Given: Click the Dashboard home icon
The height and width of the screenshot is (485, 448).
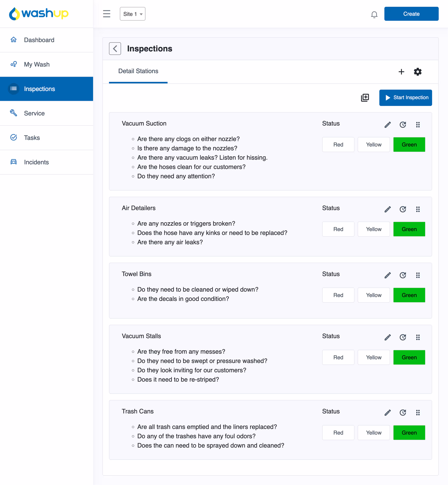Looking at the screenshot, I should [x=14, y=40].
